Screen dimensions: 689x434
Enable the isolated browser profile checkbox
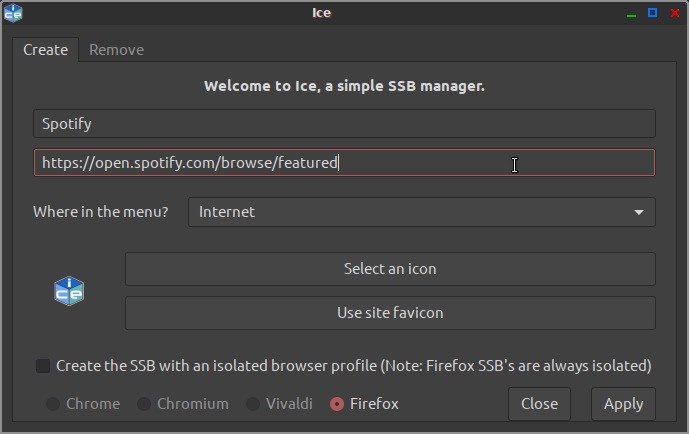43,366
